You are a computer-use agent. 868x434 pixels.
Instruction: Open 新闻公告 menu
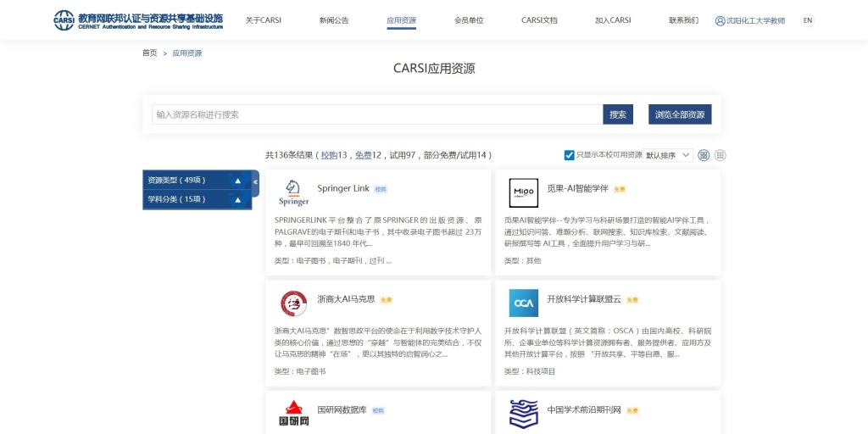pos(334,20)
